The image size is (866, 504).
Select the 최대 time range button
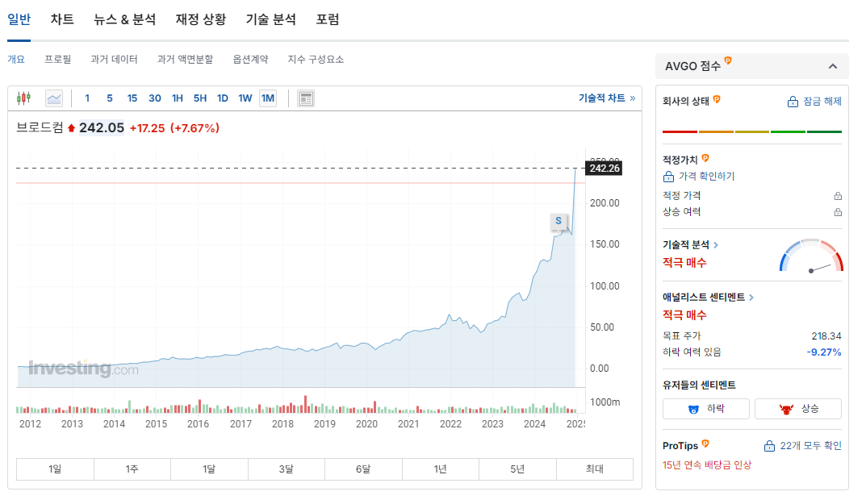[594, 469]
